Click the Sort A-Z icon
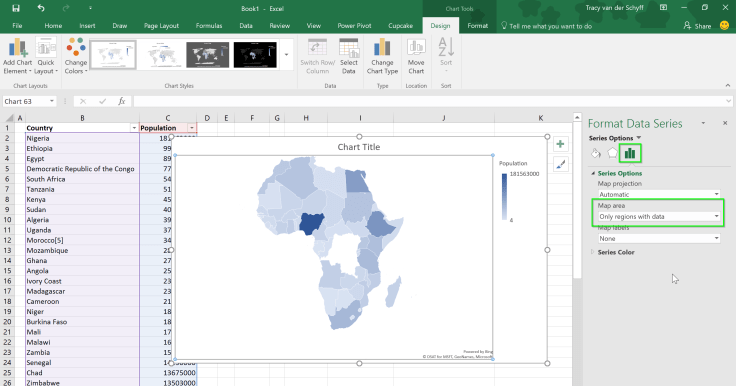The width and height of the screenshot is (736, 386). 446,47
